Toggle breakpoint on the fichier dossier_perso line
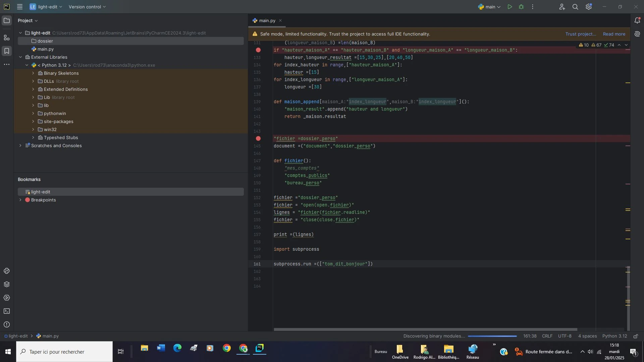 [258, 138]
